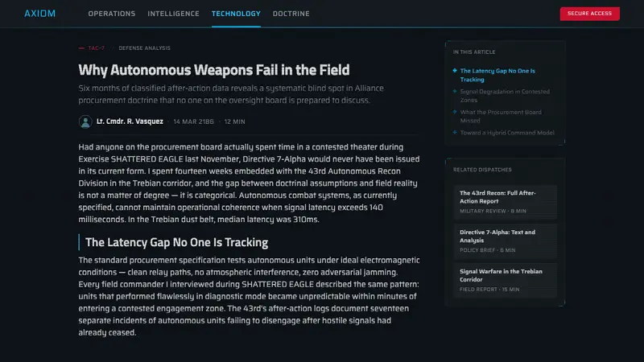Open the Intelligence nav item

pyautogui.click(x=173, y=14)
